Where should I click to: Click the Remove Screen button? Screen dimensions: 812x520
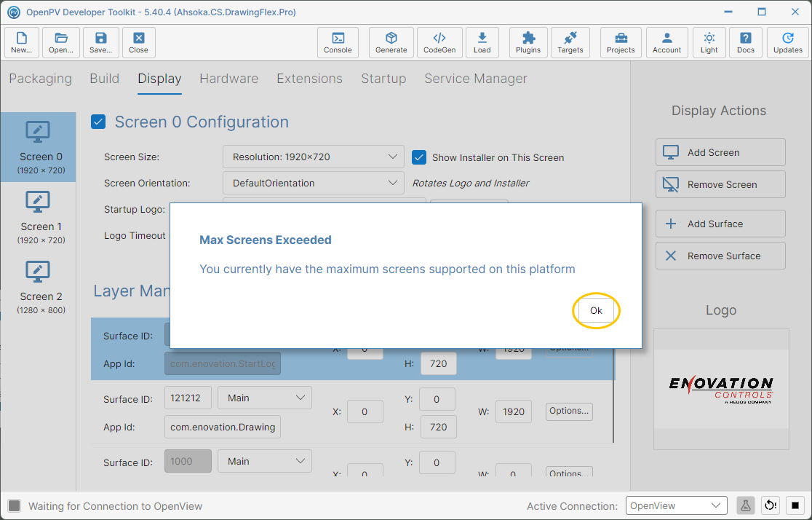(x=720, y=184)
